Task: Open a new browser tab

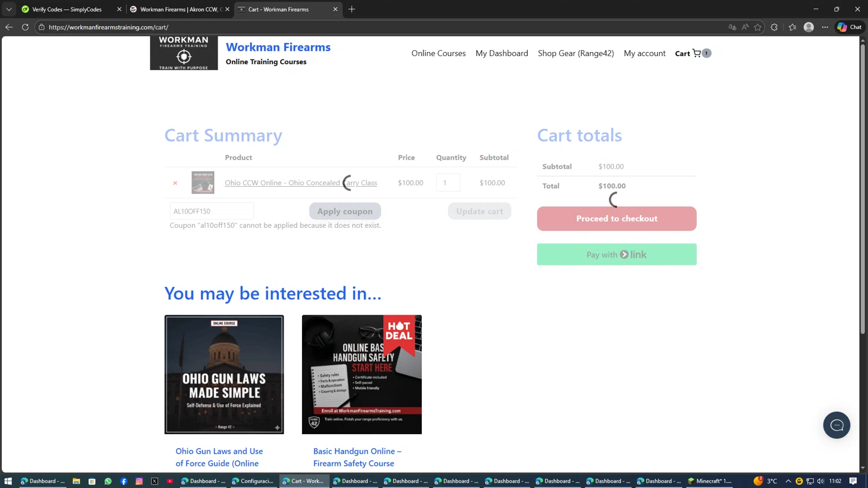Action: click(352, 9)
